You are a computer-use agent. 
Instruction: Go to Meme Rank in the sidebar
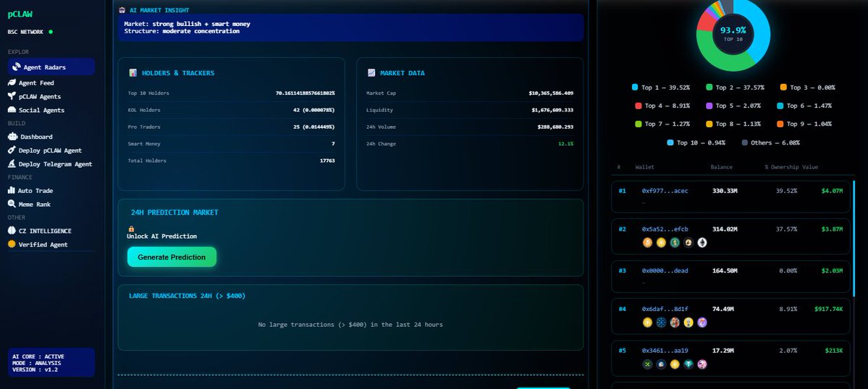click(x=30, y=205)
